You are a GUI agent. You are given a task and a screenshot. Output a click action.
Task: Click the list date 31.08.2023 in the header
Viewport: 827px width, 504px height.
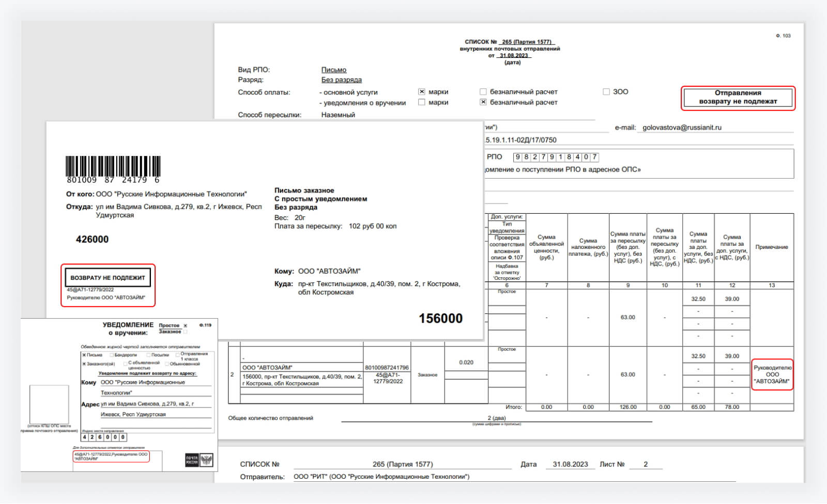pyautogui.click(x=514, y=55)
